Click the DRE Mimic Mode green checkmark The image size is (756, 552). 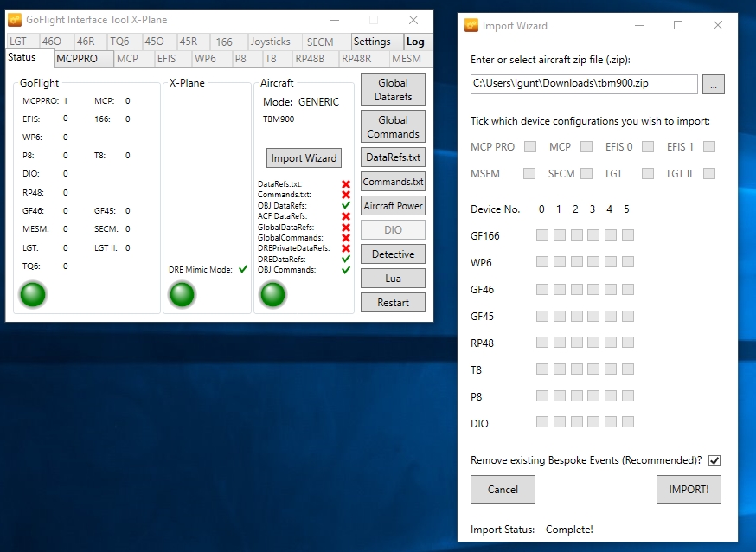(x=243, y=270)
